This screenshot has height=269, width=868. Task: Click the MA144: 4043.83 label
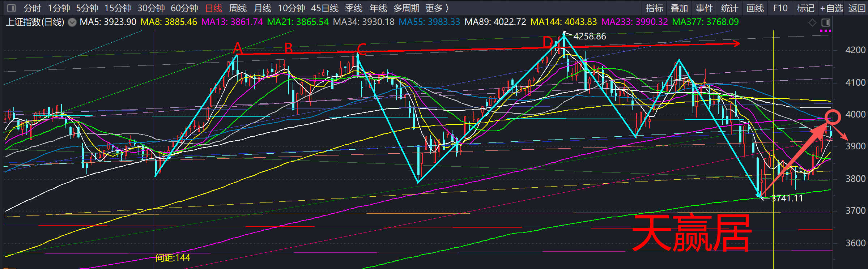pyautogui.click(x=563, y=22)
